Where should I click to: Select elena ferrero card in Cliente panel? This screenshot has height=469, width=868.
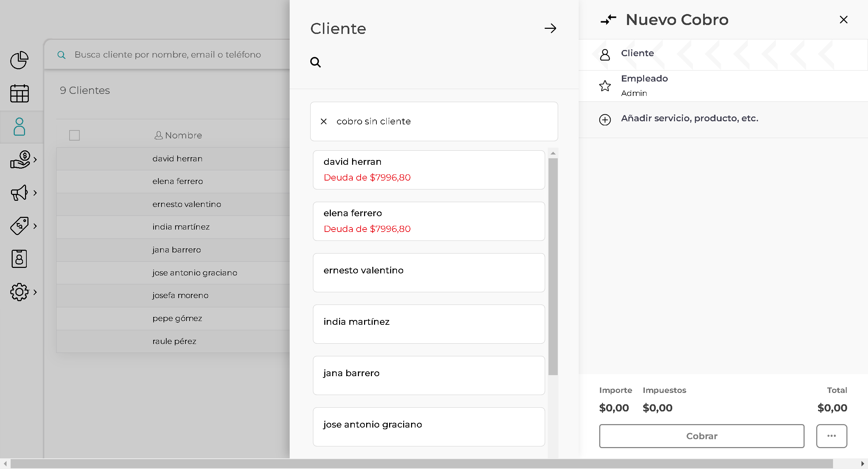click(429, 221)
